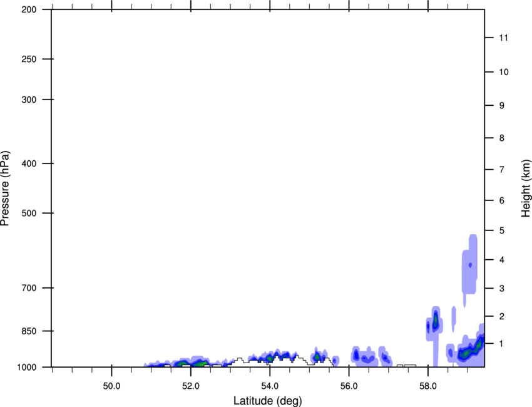
Task: Click the 250 pressure tick label
Action: (x=29, y=59)
